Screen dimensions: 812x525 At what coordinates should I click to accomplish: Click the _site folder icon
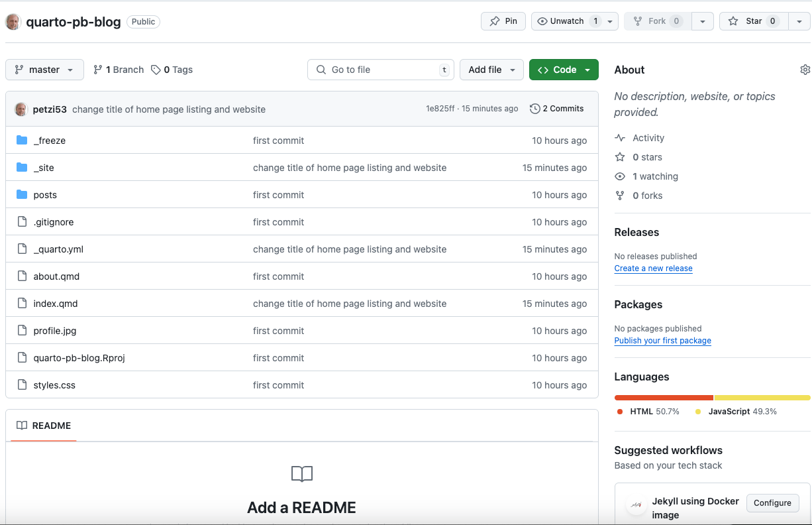click(x=22, y=167)
